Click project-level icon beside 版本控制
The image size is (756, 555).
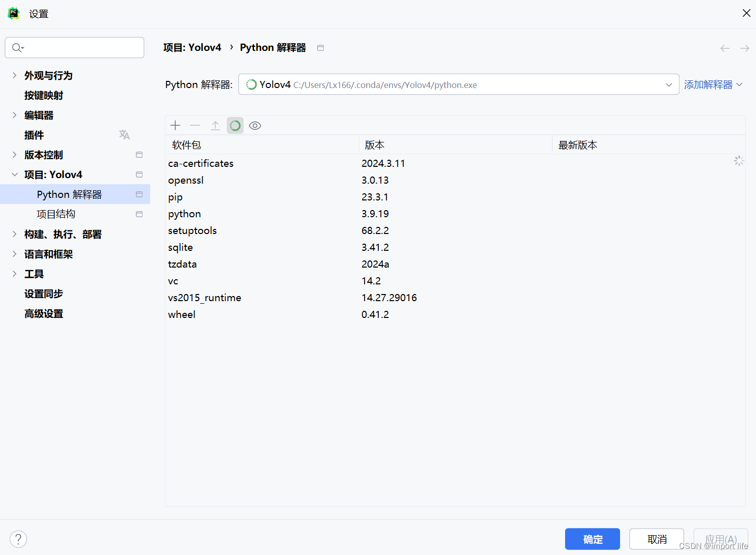[139, 155]
